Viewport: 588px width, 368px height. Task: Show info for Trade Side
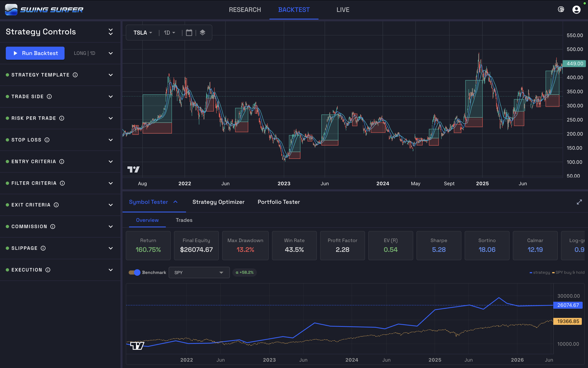coord(49,96)
